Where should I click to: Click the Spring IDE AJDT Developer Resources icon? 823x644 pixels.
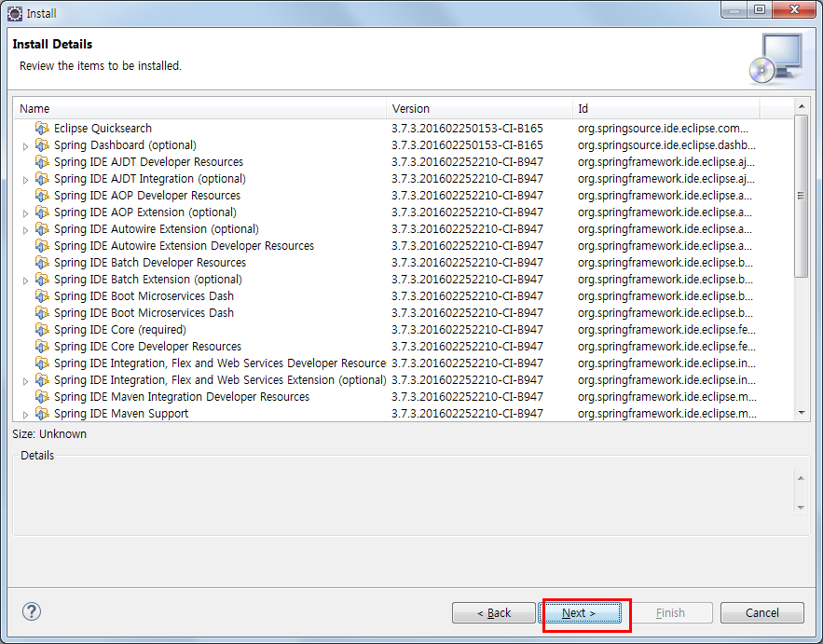pyautogui.click(x=42, y=161)
